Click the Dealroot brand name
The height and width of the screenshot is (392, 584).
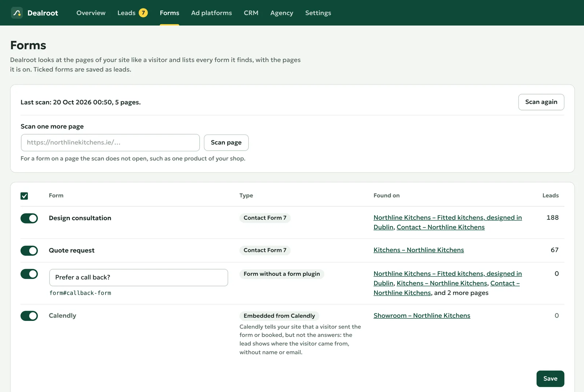43,13
